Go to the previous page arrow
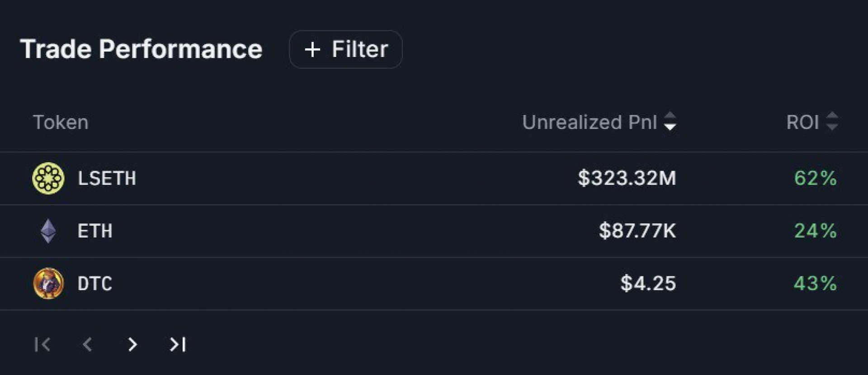Screen dimensions: 868x375 pos(88,345)
